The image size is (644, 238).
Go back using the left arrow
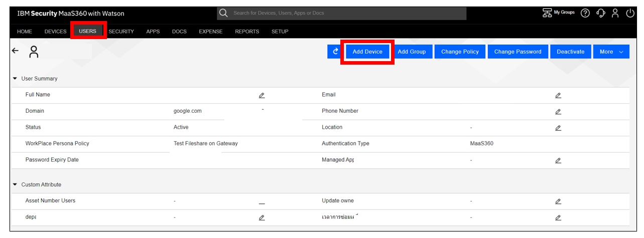point(15,51)
